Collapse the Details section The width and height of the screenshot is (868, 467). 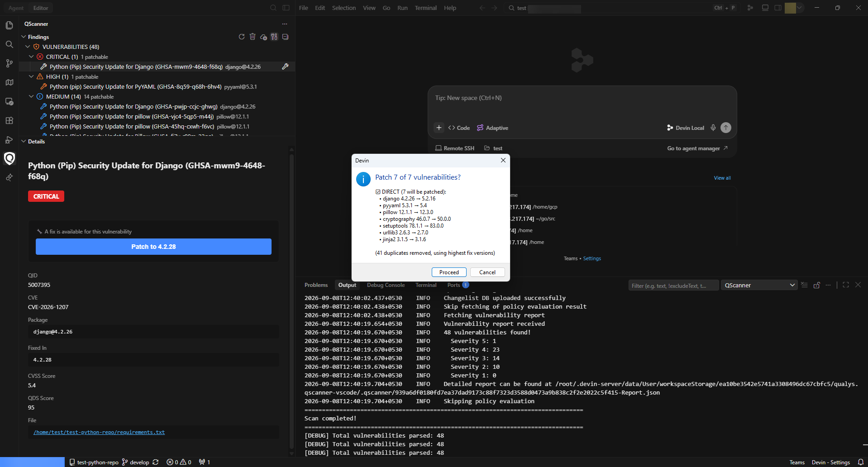point(24,141)
